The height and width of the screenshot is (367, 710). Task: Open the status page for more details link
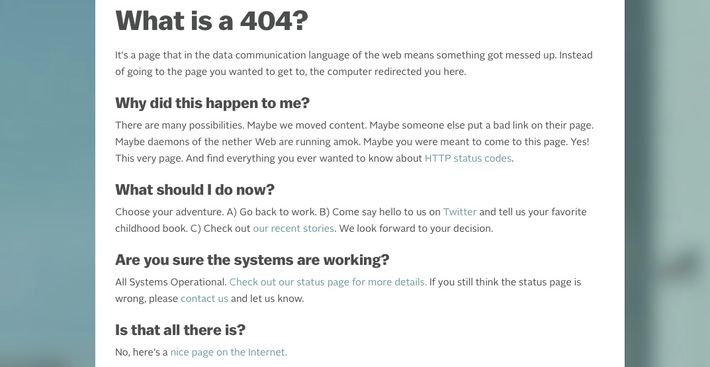pyautogui.click(x=328, y=282)
